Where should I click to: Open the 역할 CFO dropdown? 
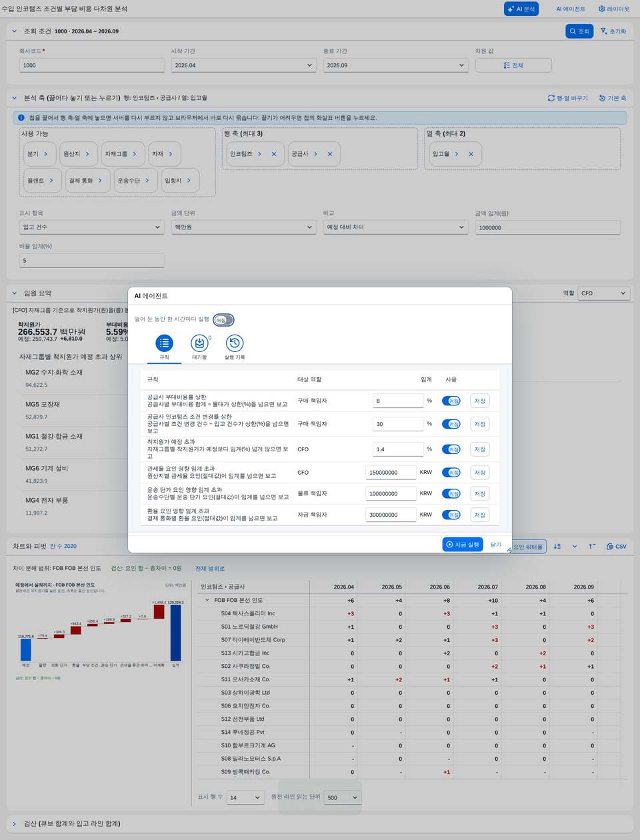[603, 293]
